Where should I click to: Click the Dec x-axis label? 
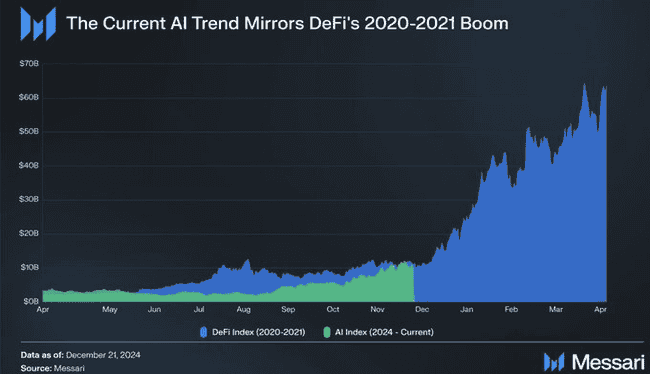(x=422, y=310)
